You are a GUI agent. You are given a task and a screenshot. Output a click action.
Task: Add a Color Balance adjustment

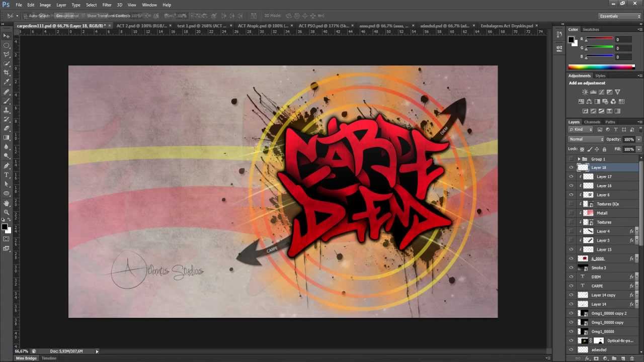point(589,102)
